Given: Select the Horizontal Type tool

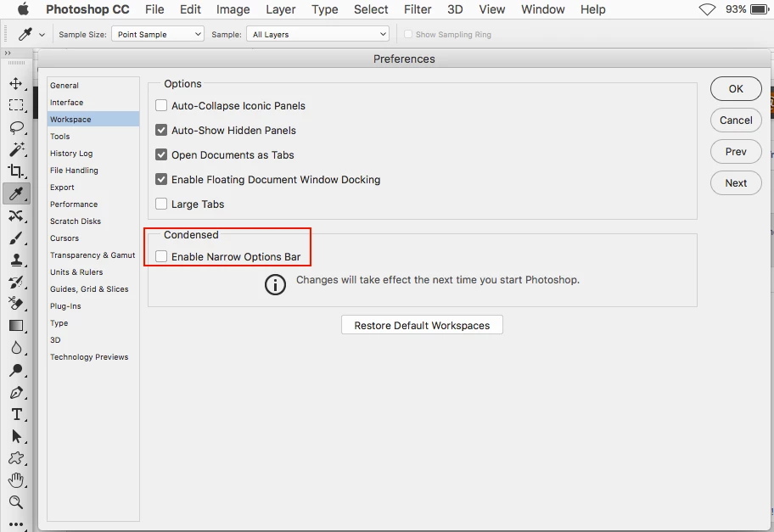Looking at the screenshot, I should [16, 415].
